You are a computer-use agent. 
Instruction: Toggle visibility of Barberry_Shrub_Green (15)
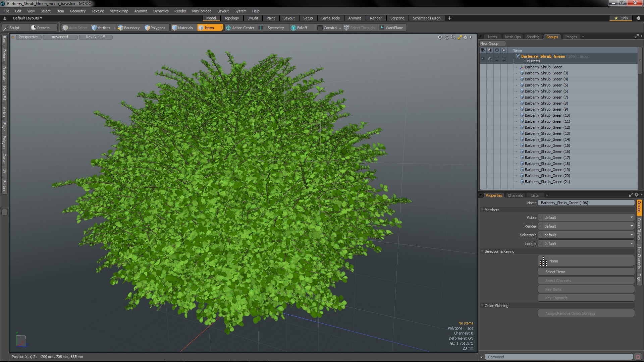(x=483, y=145)
